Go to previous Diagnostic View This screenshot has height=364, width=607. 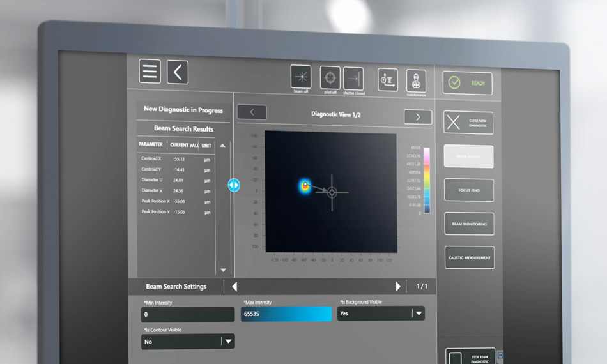[252, 112]
